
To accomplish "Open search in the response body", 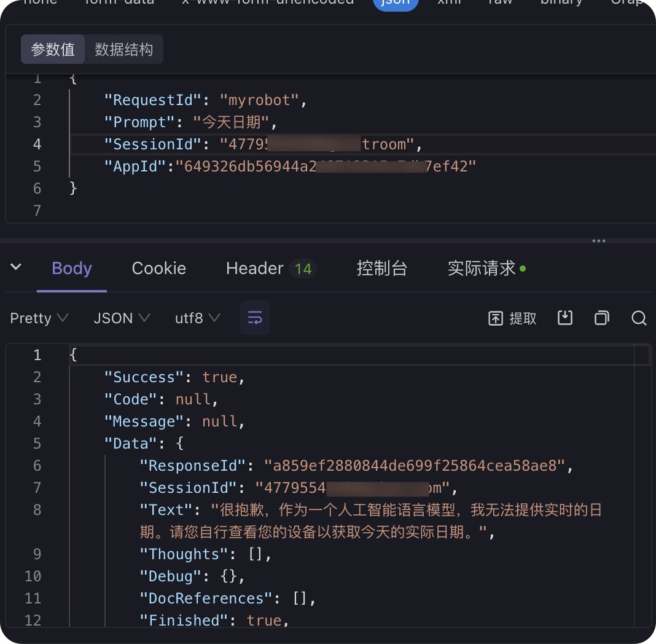I will point(639,318).
